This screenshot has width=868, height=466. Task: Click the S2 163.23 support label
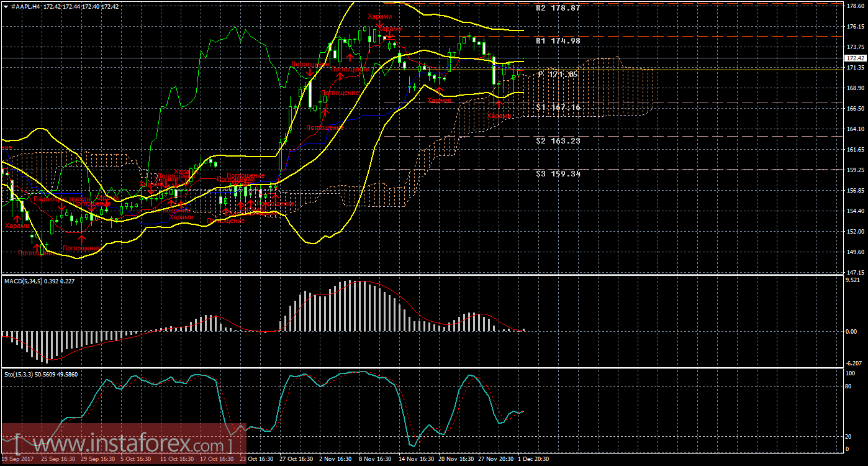coord(557,141)
